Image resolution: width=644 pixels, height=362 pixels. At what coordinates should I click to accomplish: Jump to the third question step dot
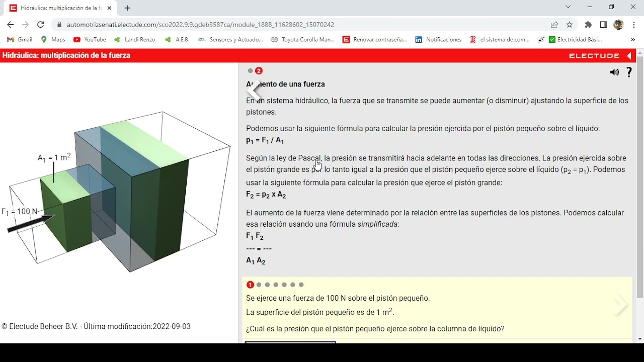pyautogui.click(x=267, y=285)
